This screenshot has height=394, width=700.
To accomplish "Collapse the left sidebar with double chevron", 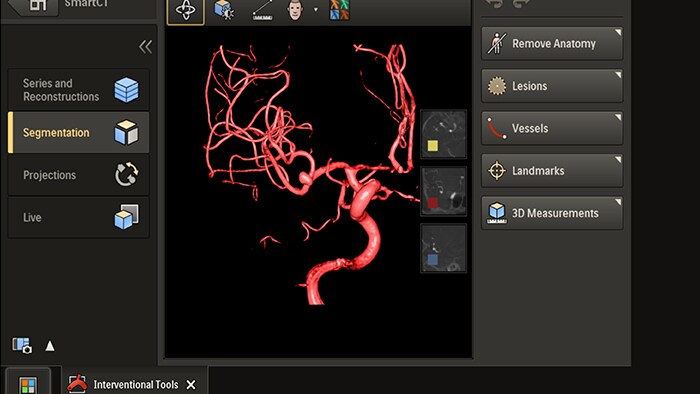I will click(145, 46).
